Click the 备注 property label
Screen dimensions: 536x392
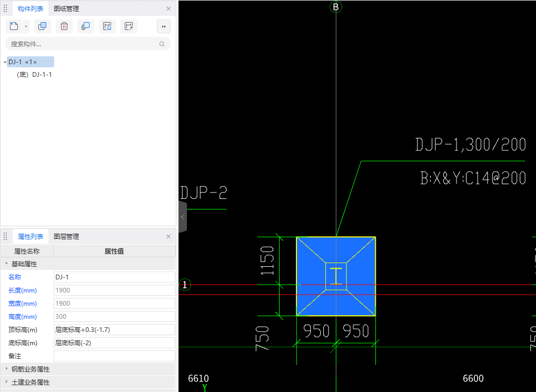[x=15, y=356]
